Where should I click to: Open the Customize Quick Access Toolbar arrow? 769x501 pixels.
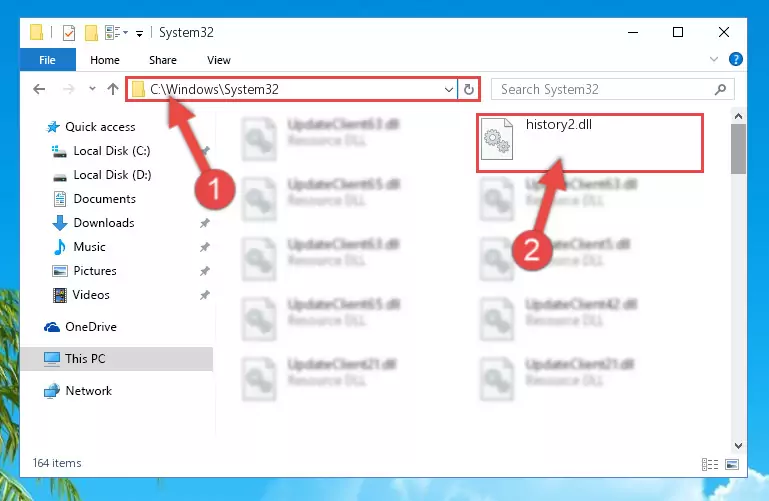click(x=140, y=33)
